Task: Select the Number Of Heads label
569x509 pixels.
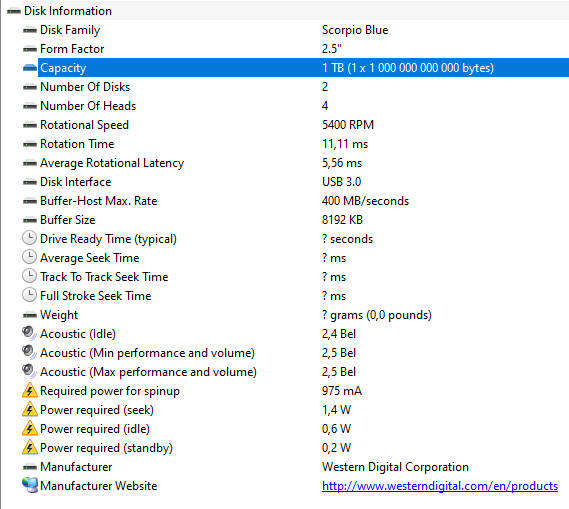Action: [88, 106]
